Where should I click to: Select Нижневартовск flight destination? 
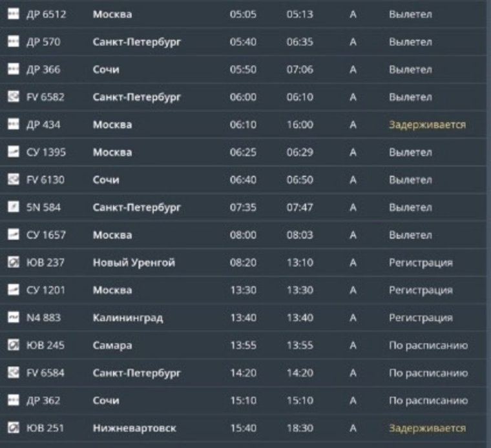pos(134,428)
